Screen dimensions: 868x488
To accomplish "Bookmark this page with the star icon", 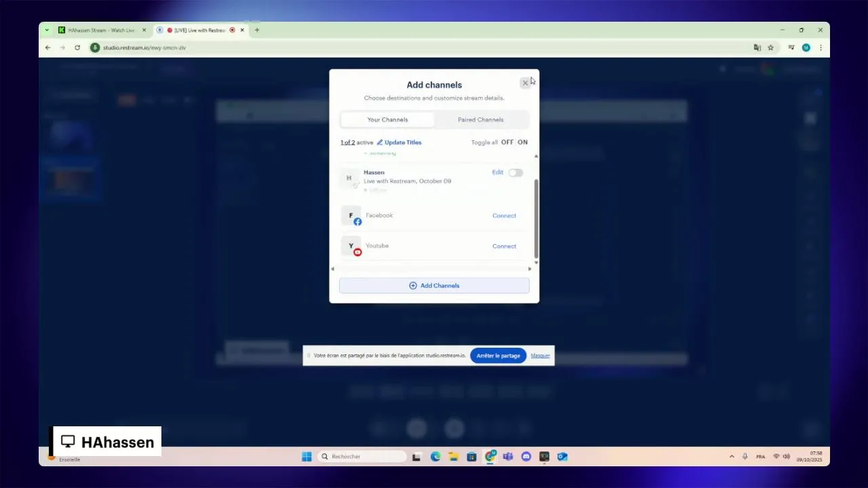I will [770, 47].
